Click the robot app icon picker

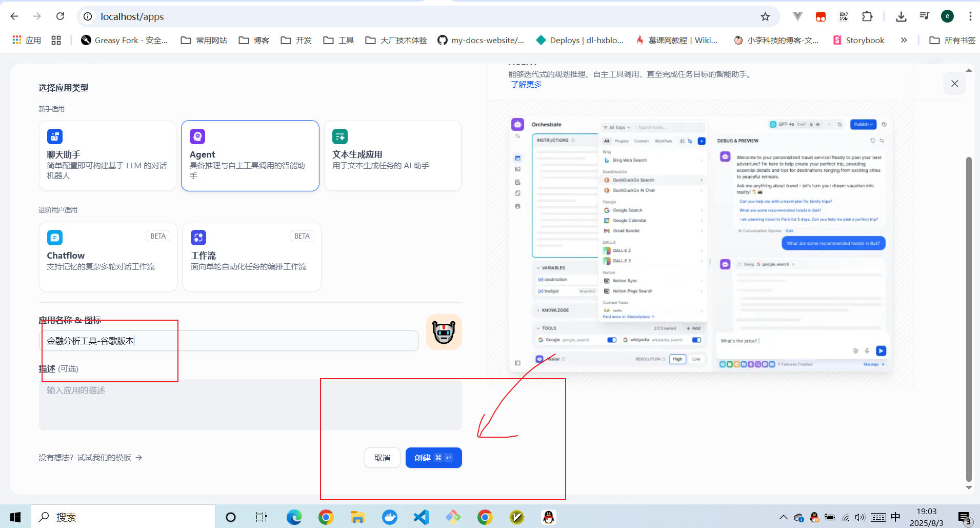[x=444, y=332]
